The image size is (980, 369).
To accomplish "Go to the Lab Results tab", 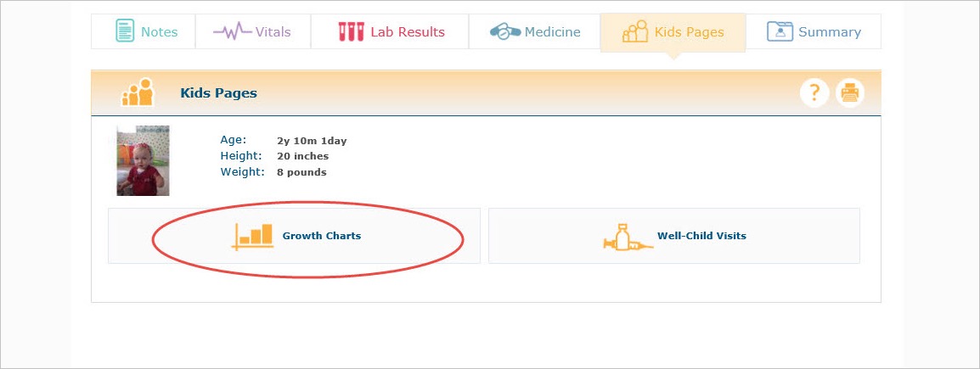I will point(390,31).
